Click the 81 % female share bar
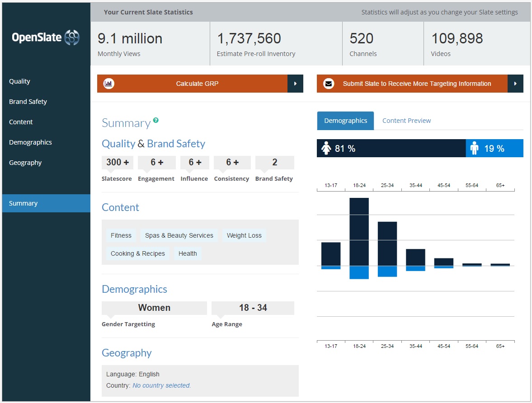Viewport: 532px width, 403px height. 391,148
